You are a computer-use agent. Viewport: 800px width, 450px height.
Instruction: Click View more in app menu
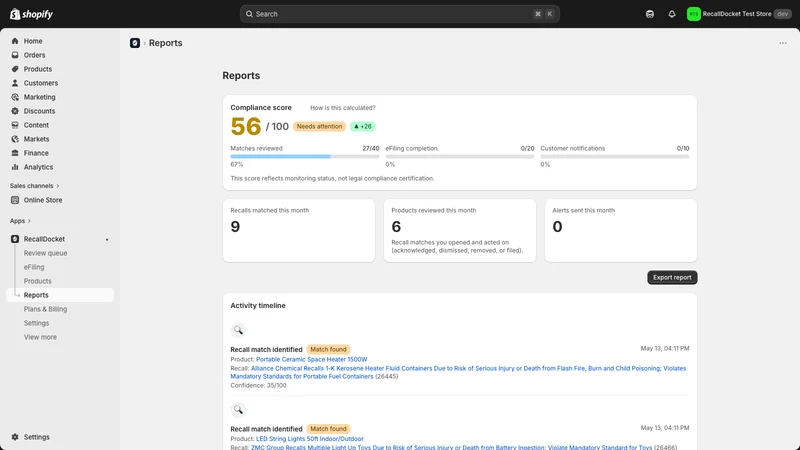point(40,337)
